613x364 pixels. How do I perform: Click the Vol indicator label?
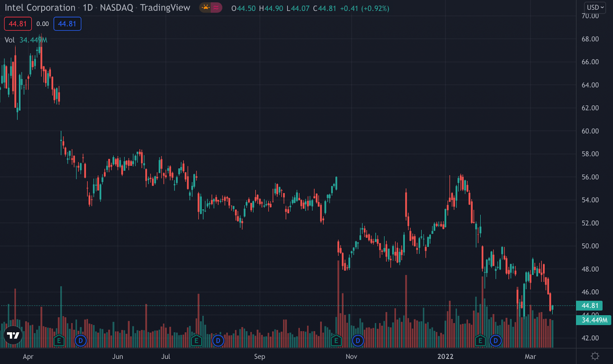point(10,40)
